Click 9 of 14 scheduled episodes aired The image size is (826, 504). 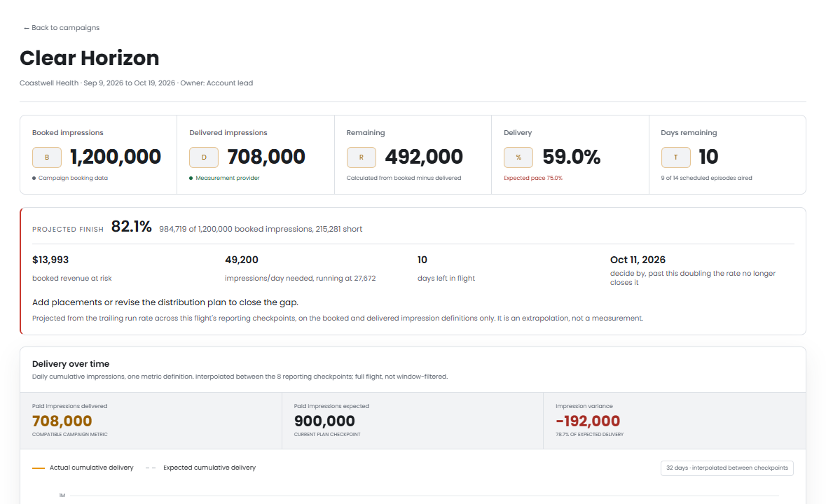(x=706, y=178)
